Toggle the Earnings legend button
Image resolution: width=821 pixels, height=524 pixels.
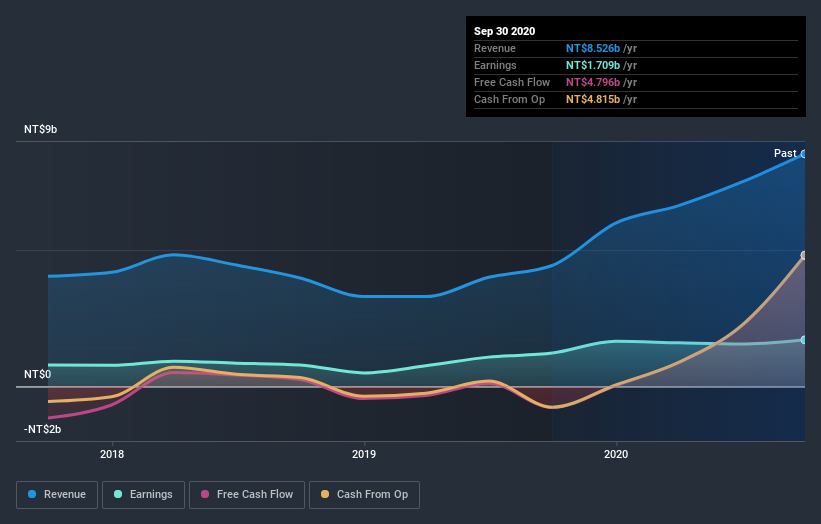point(143,495)
